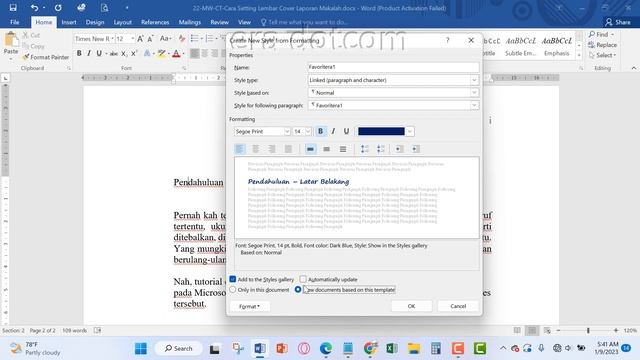The image size is (640, 360).
Task: Confirm the style with OK
Action: point(411,306)
